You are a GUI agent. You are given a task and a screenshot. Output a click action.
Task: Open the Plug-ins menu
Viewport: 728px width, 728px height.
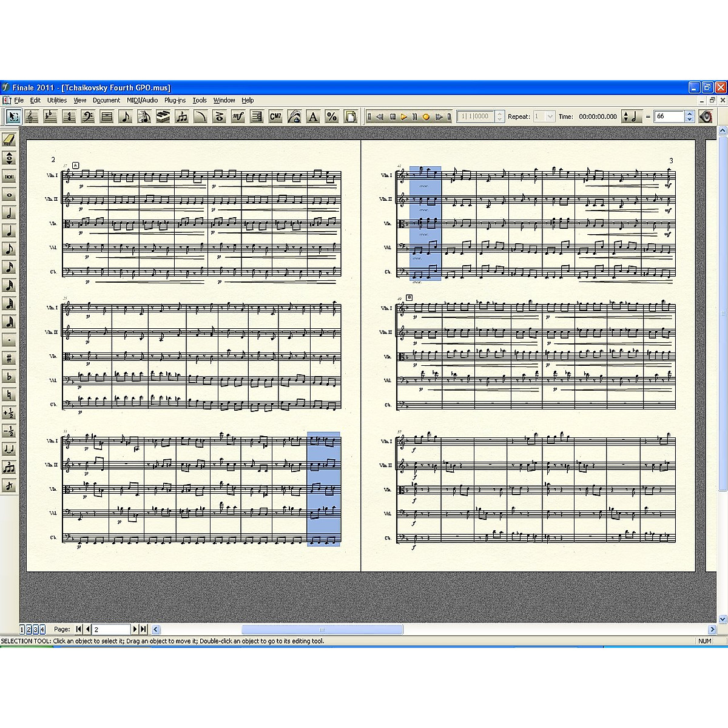tap(175, 101)
